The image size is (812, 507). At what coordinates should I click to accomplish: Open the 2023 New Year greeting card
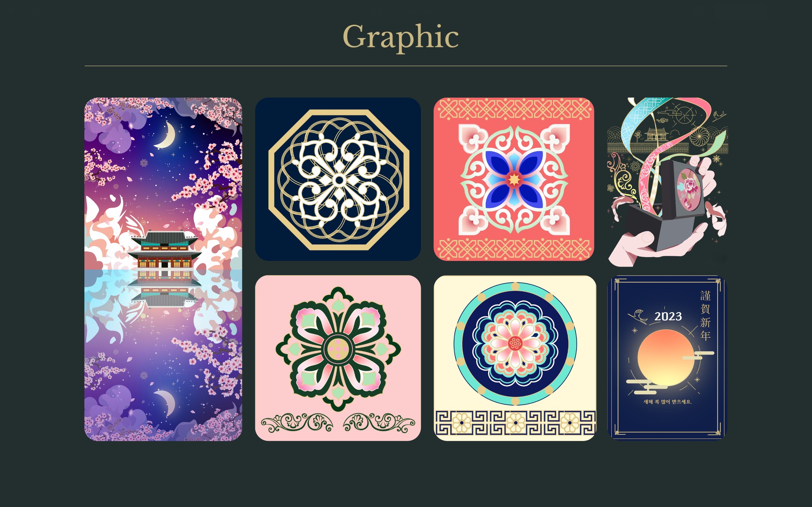tap(667, 357)
